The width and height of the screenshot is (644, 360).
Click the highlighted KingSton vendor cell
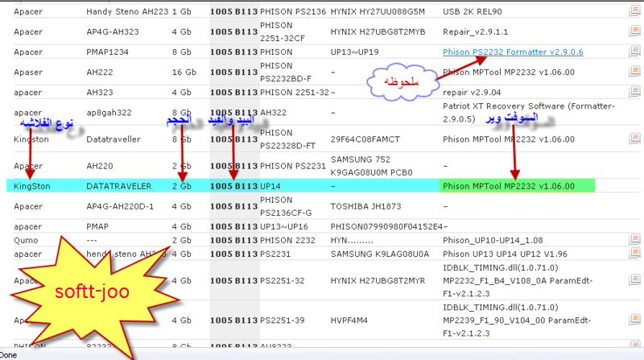(x=32, y=186)
